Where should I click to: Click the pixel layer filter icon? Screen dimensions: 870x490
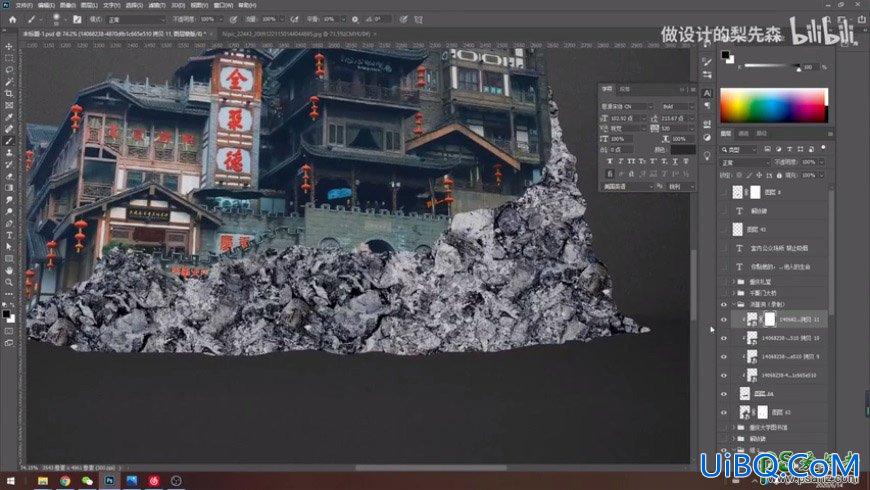767,149
